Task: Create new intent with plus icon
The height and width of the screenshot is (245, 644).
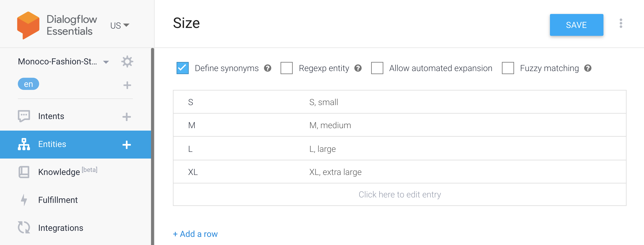Action: tap(127, 117)
